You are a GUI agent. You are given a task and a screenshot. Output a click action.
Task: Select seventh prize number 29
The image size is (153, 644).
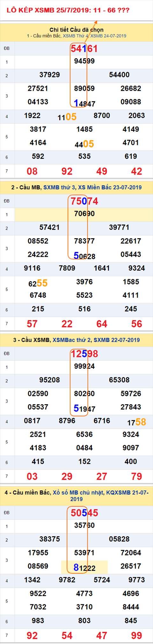[x=67, y=476]
